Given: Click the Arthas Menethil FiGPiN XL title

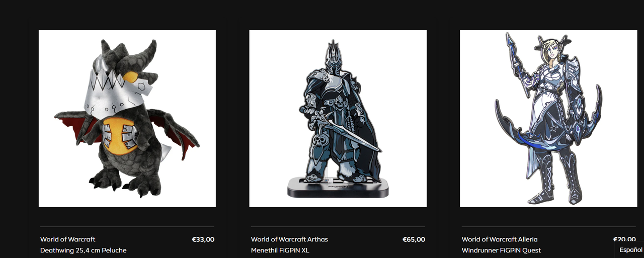Looking at the screenshot, I should [x=290, y=245].
